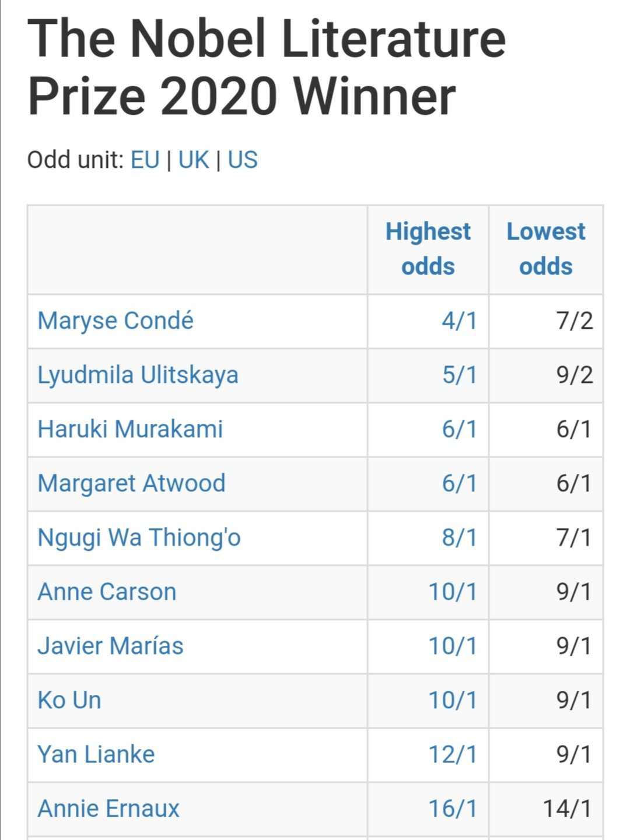This screenshot has height=840, width=630.
Task: Open Anne Carson's odds page
Action: point(107,592)
